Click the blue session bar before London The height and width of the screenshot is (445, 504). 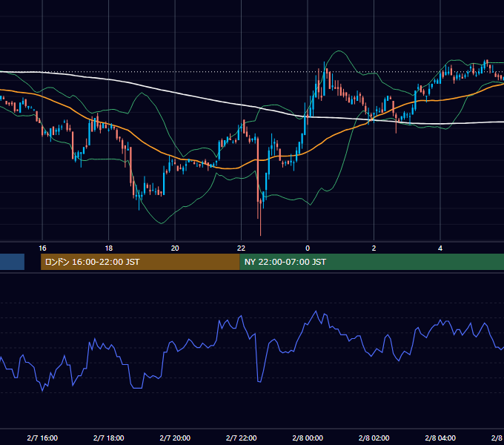[x=12, y=262]
